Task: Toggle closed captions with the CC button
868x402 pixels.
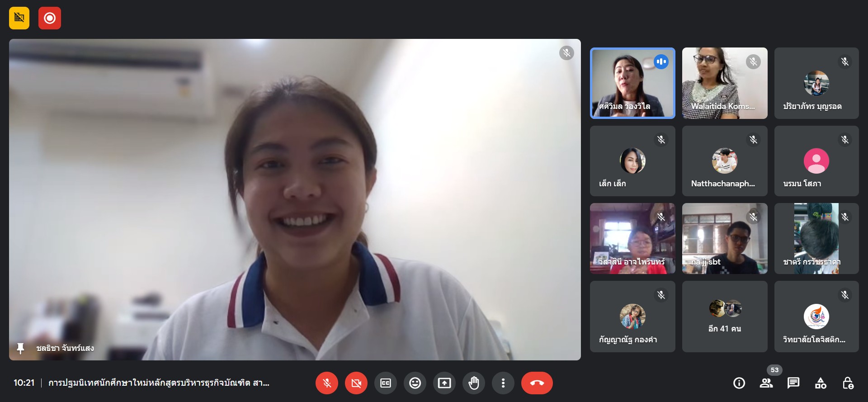Action: point(386,383)
